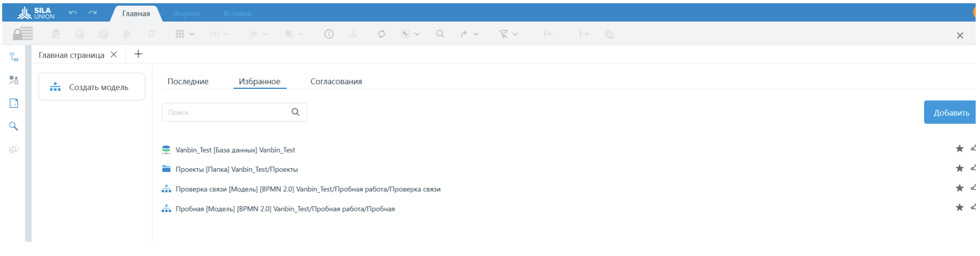Open the Согласования tab

click(336, 81)
